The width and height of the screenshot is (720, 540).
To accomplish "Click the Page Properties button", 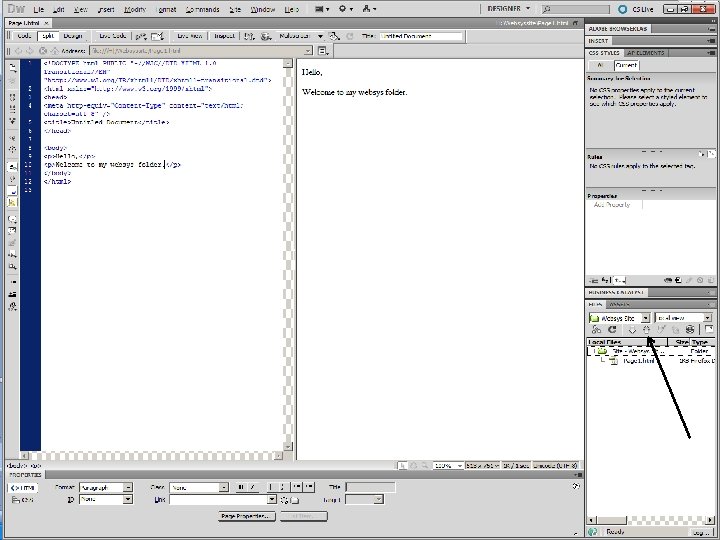I will (x=246, y=516).
